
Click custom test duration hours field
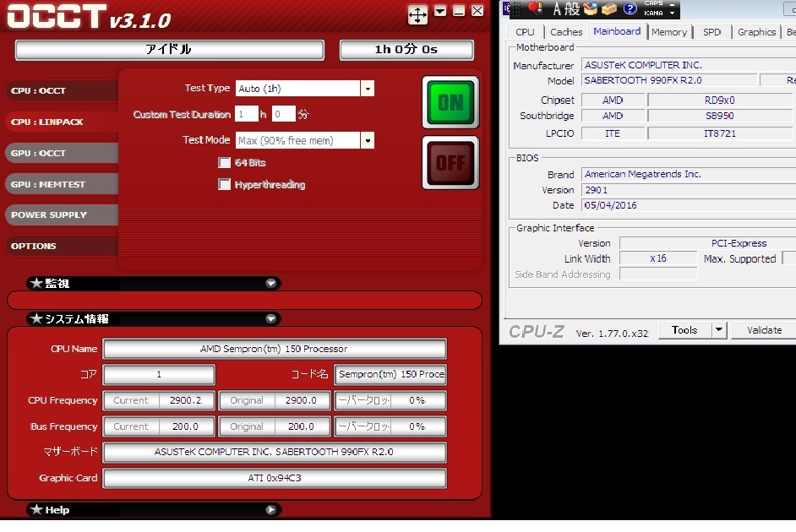click(246, 114)
